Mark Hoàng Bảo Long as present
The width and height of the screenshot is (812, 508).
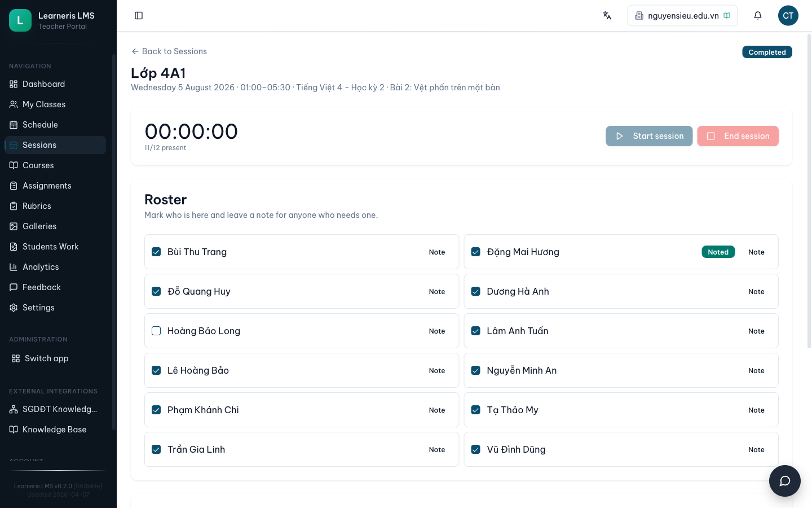pos(156,331)
